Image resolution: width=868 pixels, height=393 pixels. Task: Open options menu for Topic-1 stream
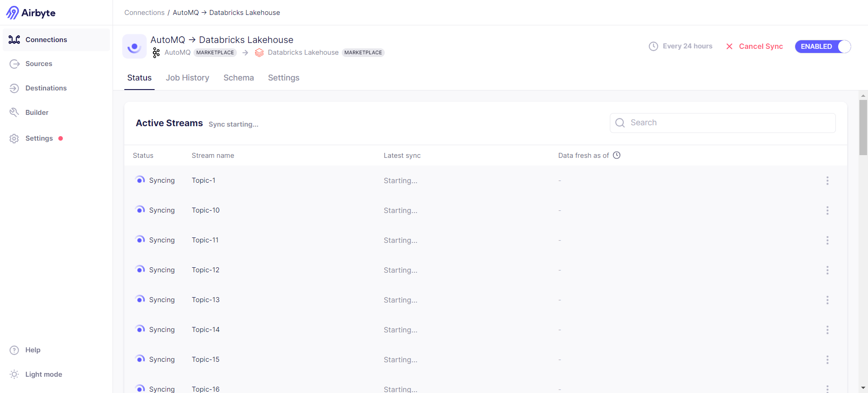tap(827, 180)
